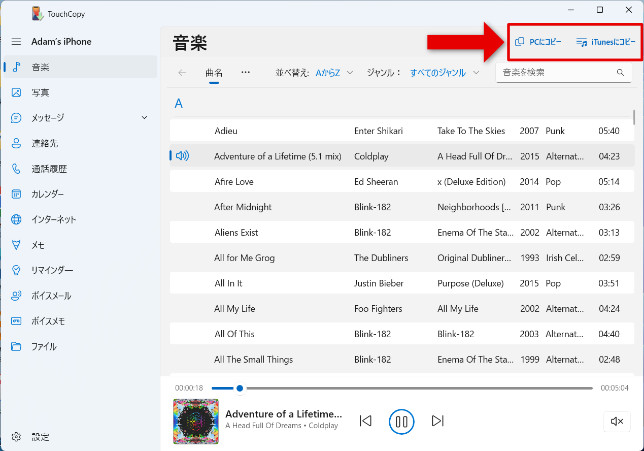The height and width of the screenshot is (451, 644).
Task: Open the カレンダー calendar section
Action: [80, 194]
